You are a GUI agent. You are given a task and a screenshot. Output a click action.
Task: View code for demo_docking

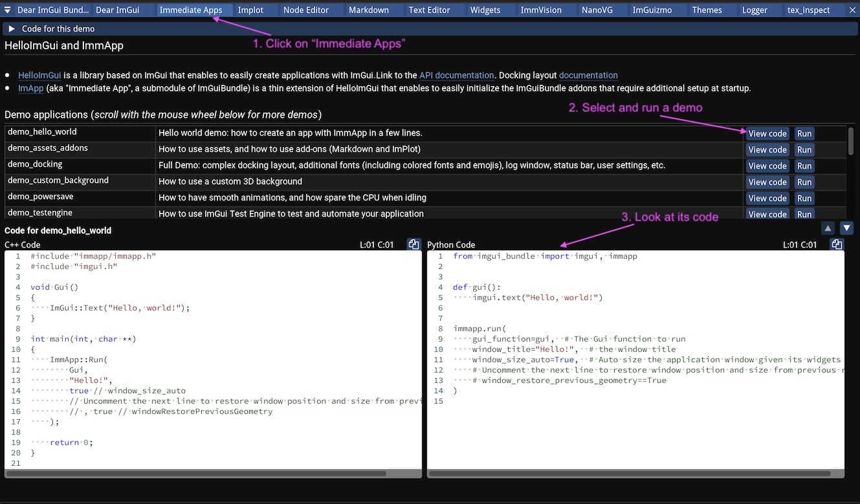767,166
